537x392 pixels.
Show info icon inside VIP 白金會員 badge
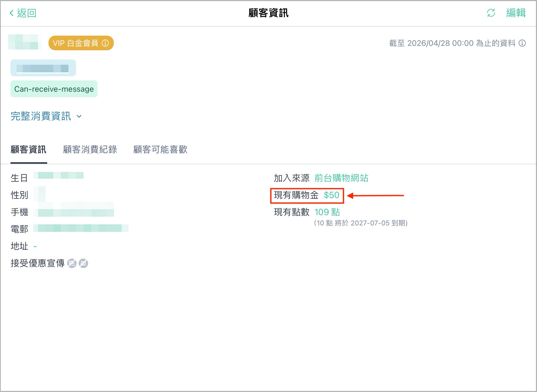[x=105, y=43]
